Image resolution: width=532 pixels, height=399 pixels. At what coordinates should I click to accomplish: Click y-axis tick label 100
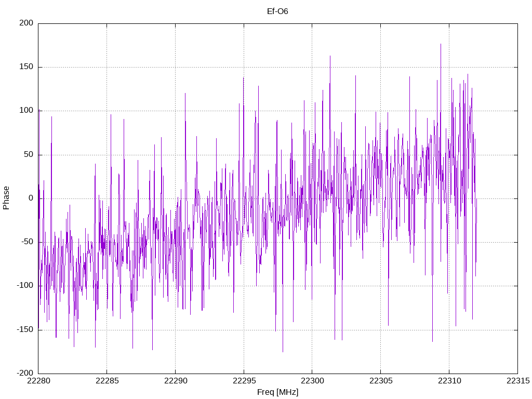(x=26, y=111)
